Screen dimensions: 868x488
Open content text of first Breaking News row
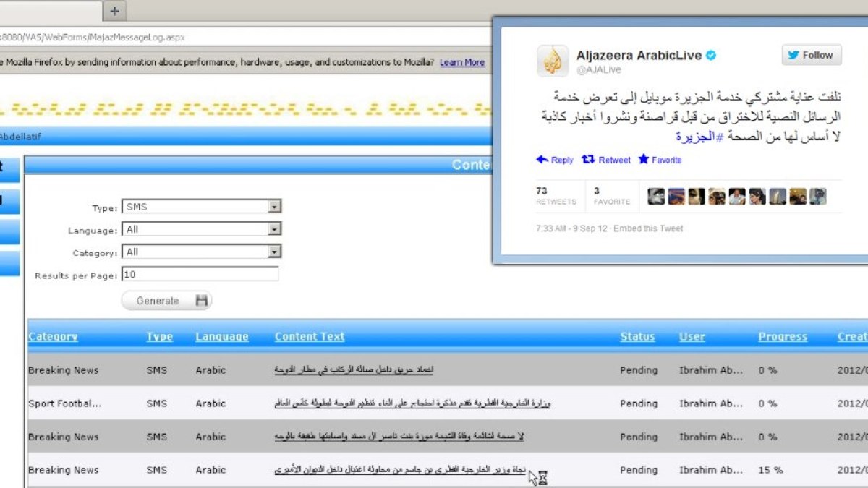(x=354, y=370)
